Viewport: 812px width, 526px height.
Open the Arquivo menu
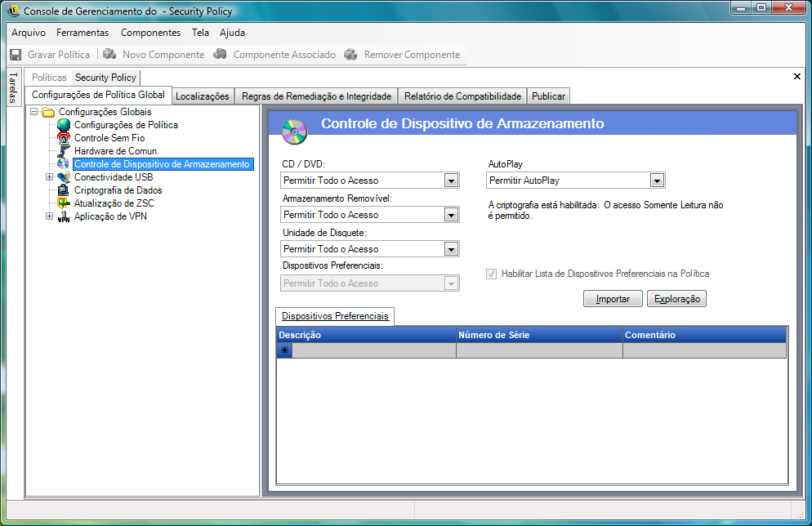click(29, 33)
